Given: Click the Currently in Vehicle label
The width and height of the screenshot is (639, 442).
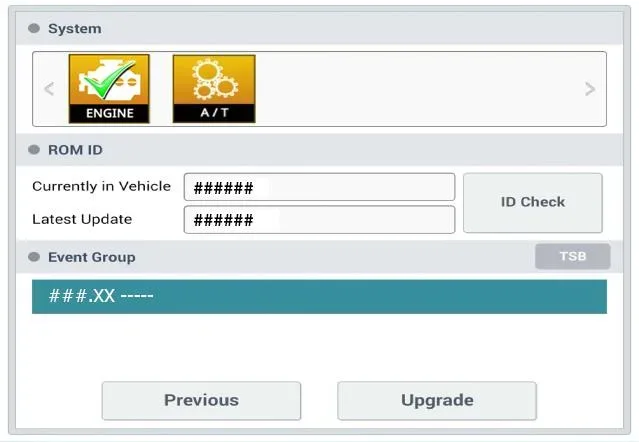Looking at the screenshot, I should click(x=101, y=186).
